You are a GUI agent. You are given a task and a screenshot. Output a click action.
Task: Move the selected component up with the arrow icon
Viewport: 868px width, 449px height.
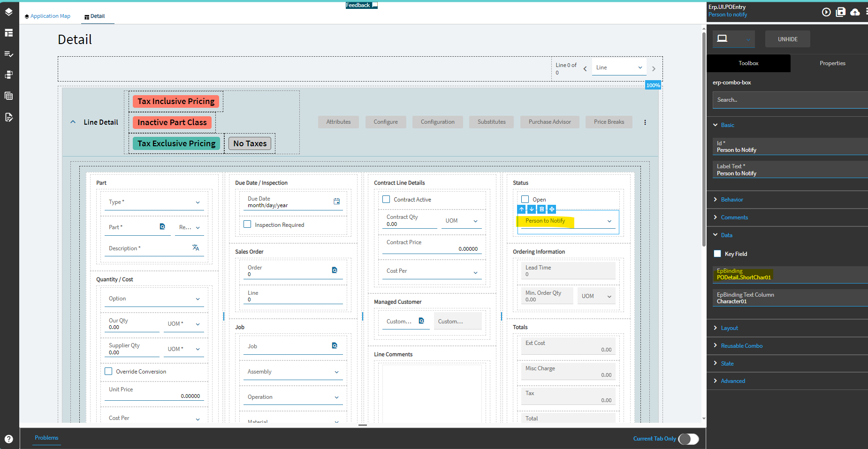tap(522, 209)
